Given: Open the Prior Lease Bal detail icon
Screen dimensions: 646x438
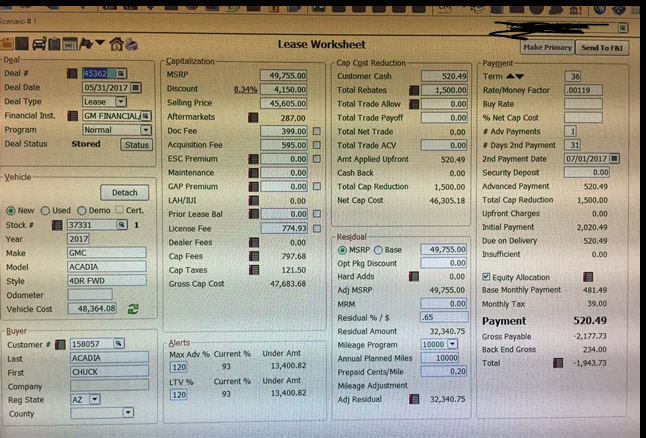Looking at the screenshot, I should tap(254, 214).
